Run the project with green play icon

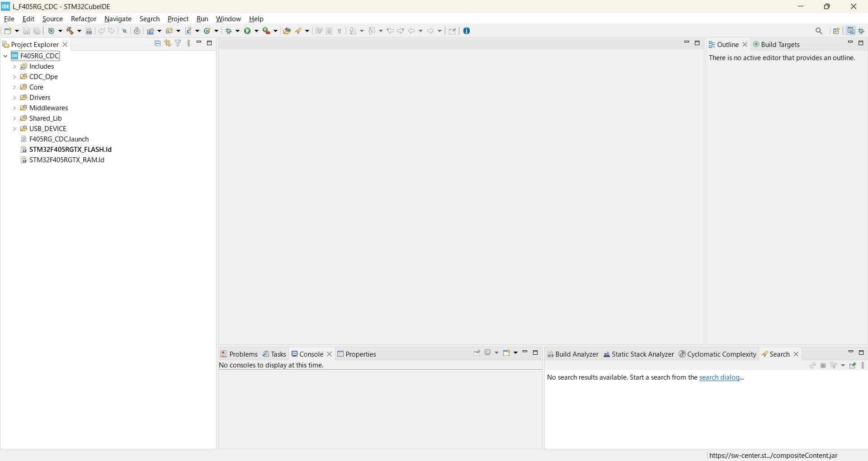pos(248,31)
